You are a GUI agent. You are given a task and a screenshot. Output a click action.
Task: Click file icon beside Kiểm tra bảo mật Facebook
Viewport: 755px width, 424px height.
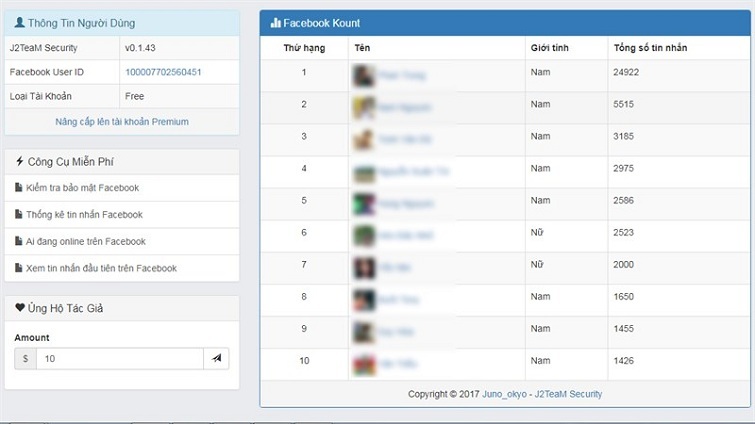click(19, 188)
